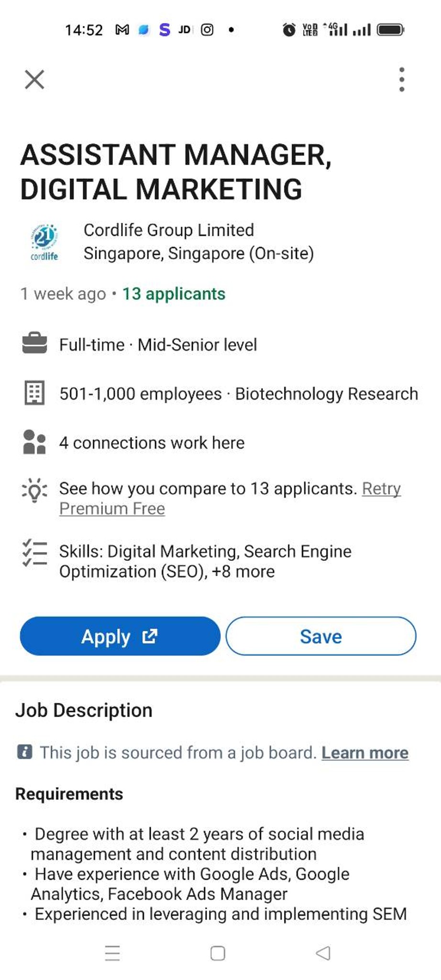Tap the blue Apply button
This screenshot has width=441, height=980.
click(120, 636)
